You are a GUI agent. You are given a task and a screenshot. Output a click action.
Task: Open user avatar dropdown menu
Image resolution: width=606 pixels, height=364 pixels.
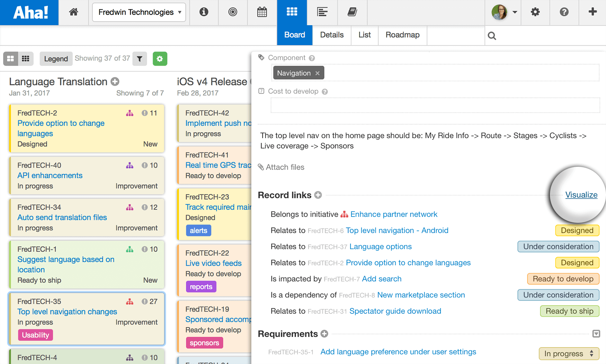click(x=504, y=12)
